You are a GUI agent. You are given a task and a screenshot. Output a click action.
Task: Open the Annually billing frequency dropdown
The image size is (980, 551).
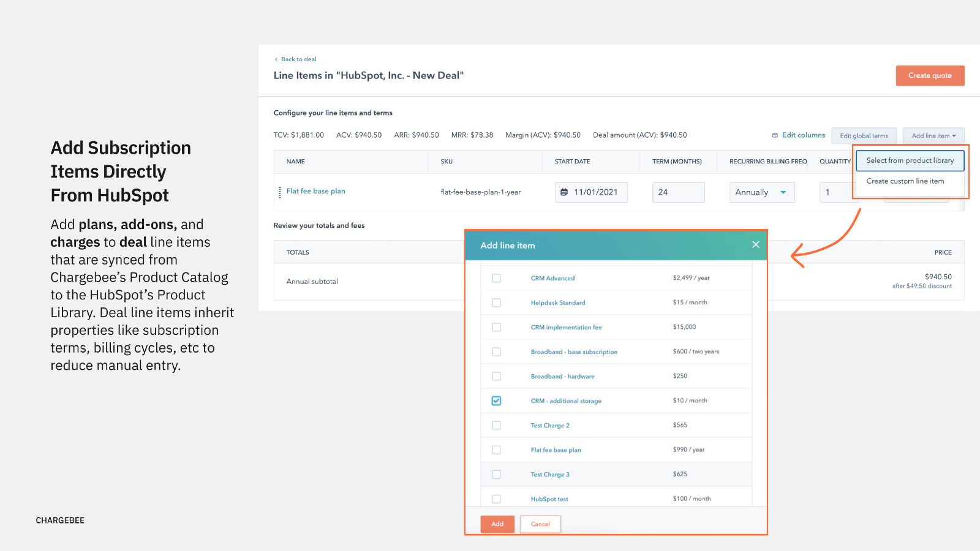(x=761, y=192)
